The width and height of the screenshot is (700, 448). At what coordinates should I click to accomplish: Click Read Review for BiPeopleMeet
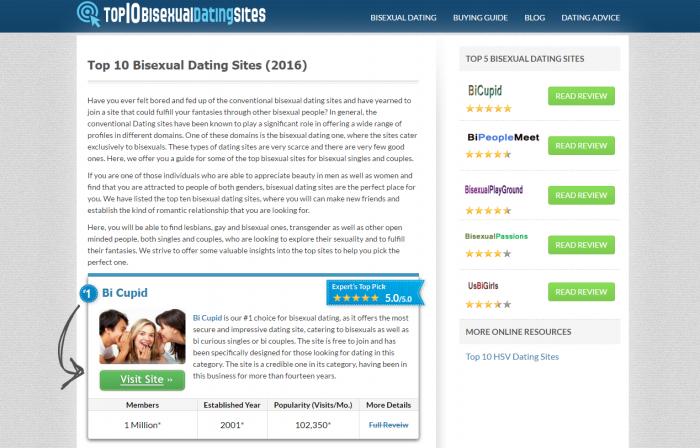[581, 145]
